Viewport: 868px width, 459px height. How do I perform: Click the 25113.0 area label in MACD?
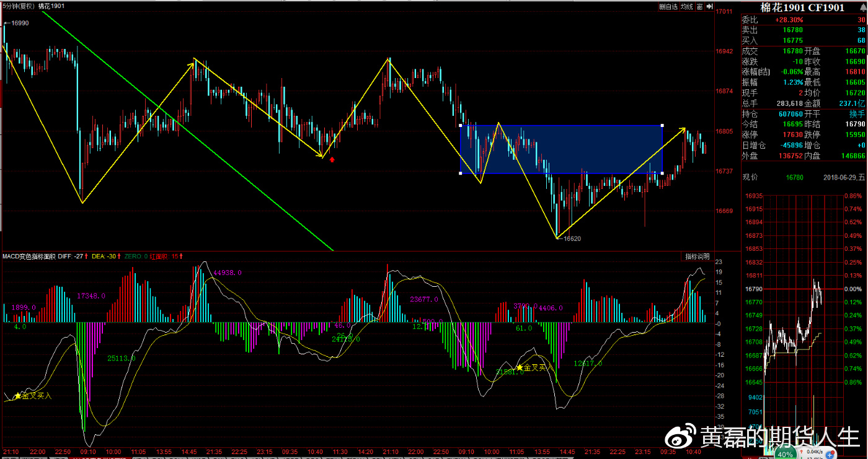[x=122, y=358]
